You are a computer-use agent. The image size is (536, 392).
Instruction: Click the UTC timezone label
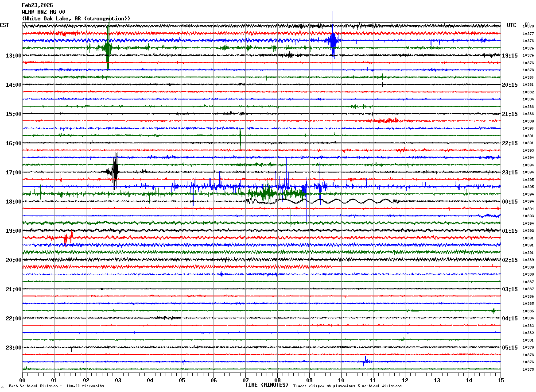(x=512, y=25)
